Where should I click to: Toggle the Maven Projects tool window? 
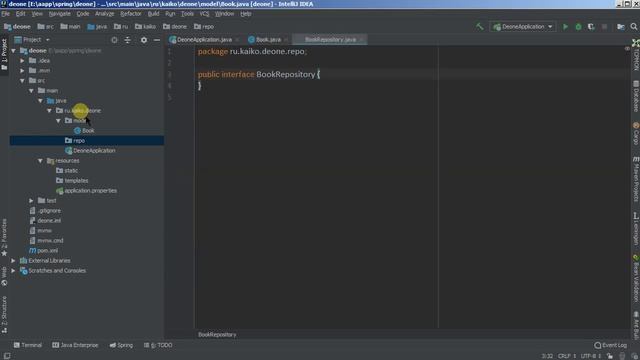click(636, 179)
